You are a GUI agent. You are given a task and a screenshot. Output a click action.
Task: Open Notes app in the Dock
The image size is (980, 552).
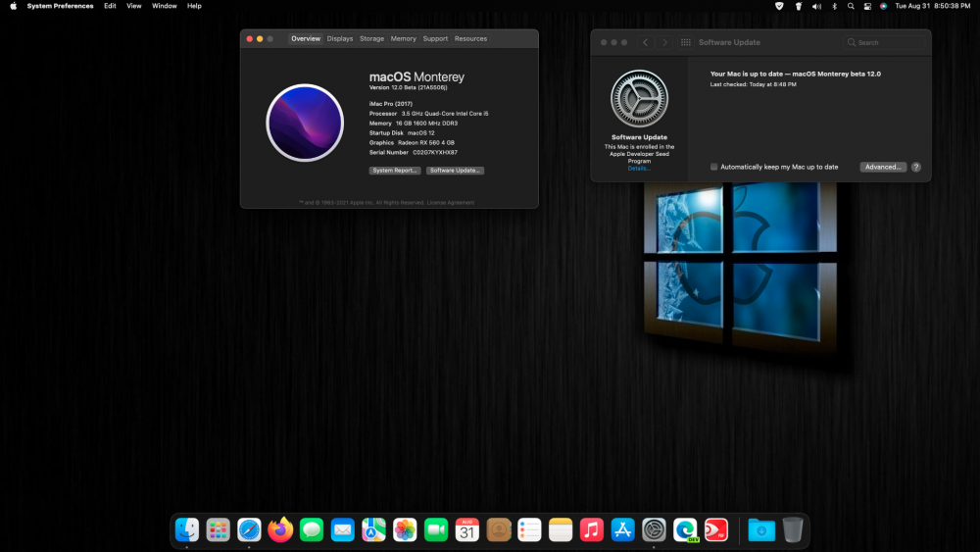tap(561, 530)
